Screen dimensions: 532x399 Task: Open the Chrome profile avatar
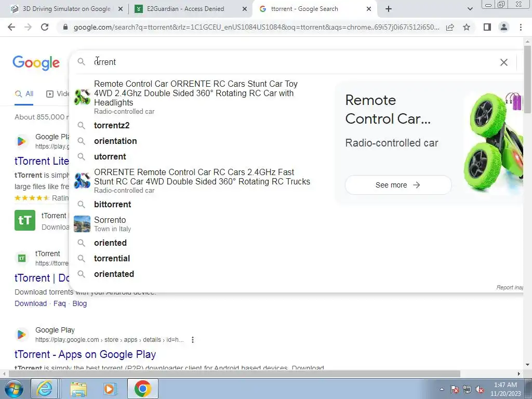[504, 27]
